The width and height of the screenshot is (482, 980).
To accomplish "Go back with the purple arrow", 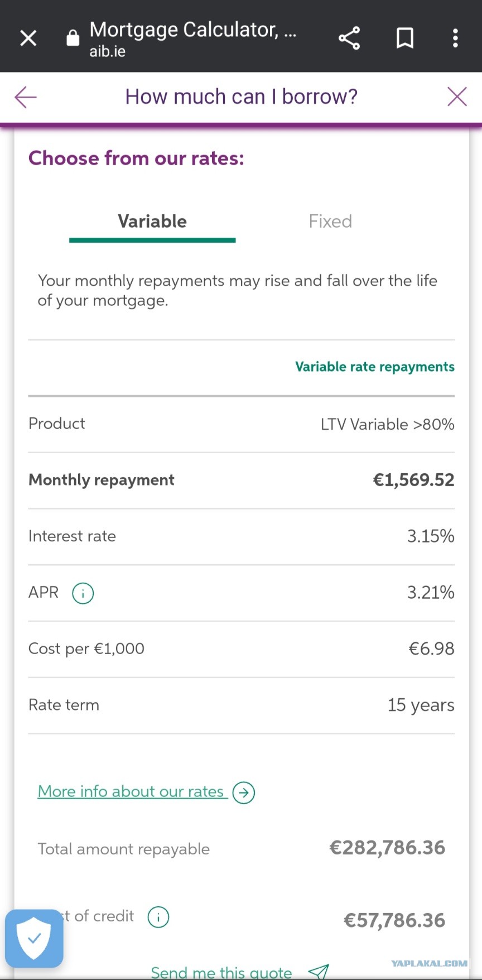I will point(26,97).
